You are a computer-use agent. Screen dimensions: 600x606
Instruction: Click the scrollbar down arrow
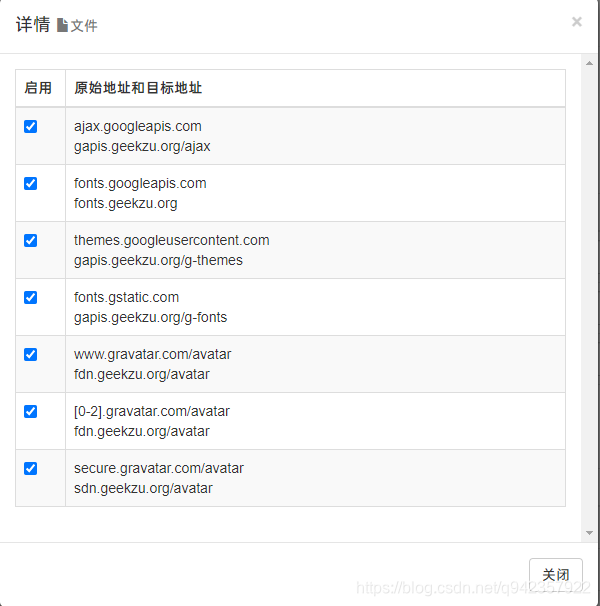tap(589, 533)
